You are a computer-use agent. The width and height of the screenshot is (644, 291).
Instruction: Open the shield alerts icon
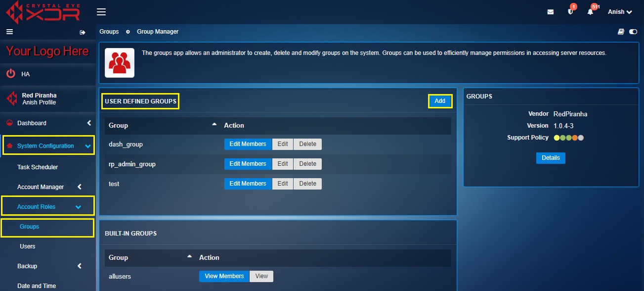coord(570,12)
